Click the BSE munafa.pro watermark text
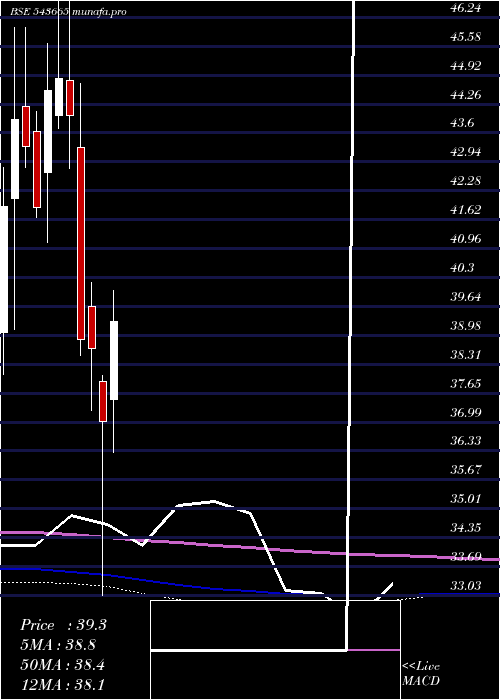 click(69, 12)
